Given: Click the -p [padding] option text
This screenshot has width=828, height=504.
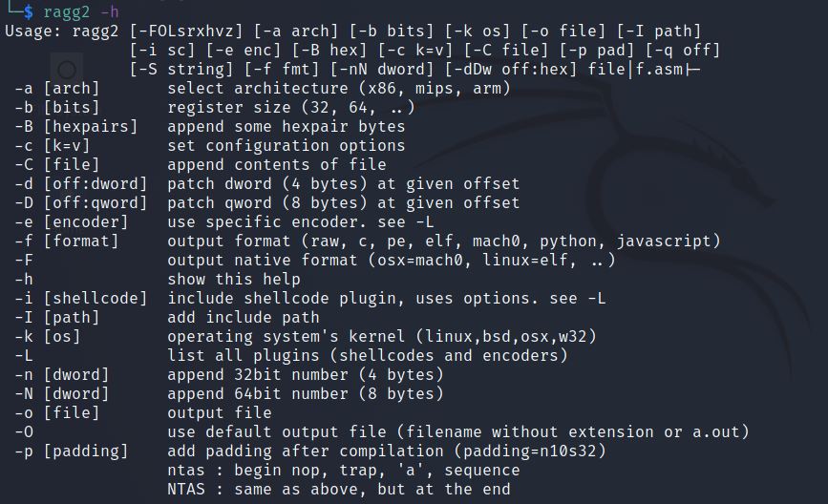Looking at the screenshot, I should (71, 451).
